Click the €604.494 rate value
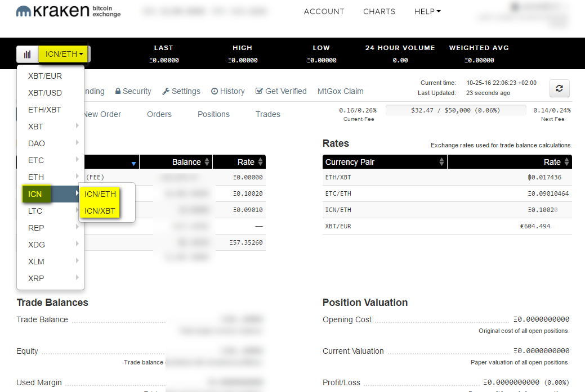The width and height of the screenshot is (585, 392). tap(535, 226)
